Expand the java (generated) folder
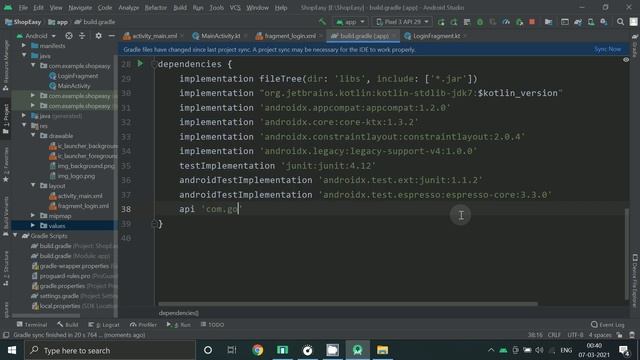Viewport: 640px width, 360px height. 24,116
